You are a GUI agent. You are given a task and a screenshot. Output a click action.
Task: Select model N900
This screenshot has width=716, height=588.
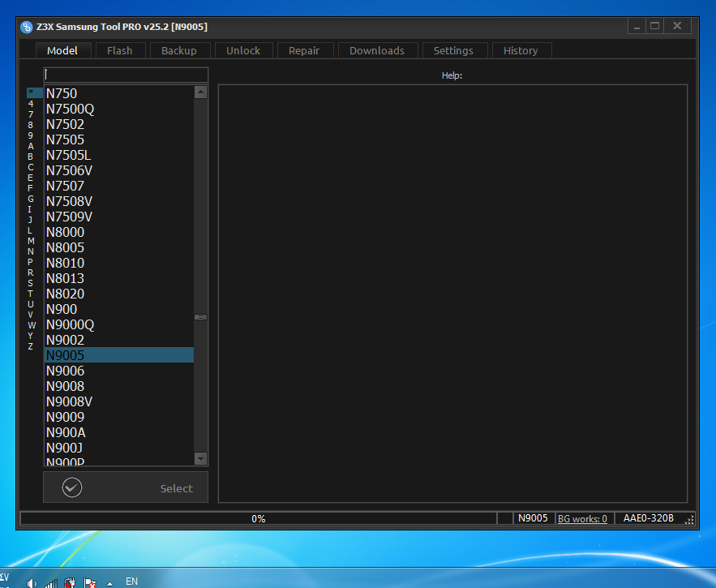pos(119,309)
